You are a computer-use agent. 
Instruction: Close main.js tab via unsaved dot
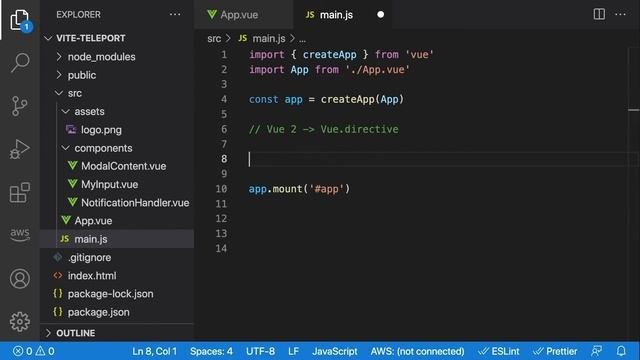click(380, 15)
